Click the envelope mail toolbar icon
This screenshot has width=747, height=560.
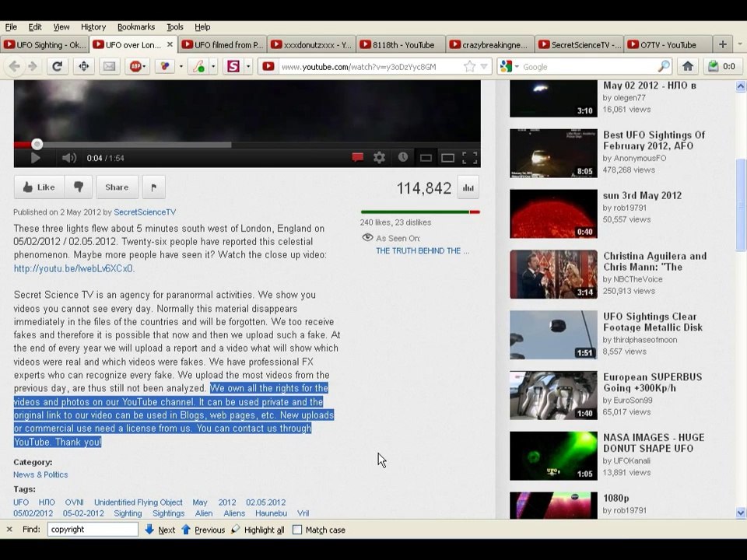[110, 66]
